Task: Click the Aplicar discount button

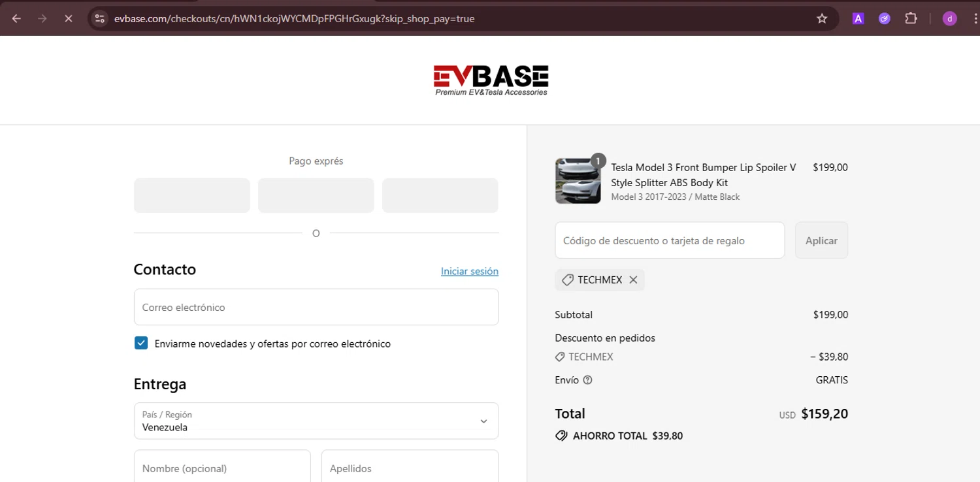Action: point(821,240)
